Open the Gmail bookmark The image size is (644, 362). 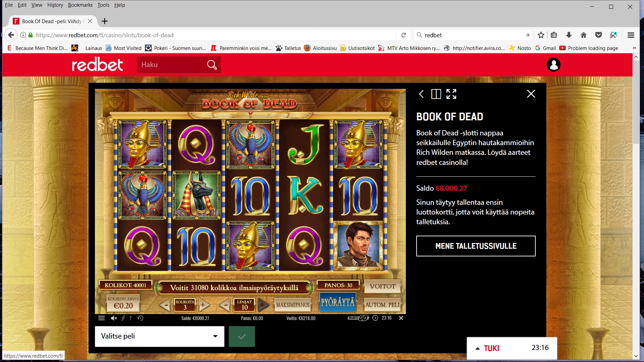coord(545,48)
